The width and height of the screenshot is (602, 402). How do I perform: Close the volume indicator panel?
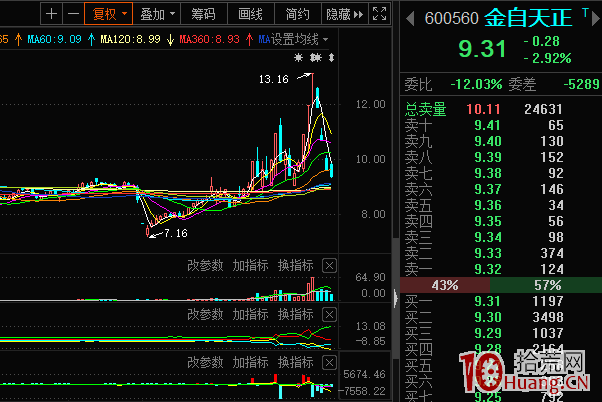click(x=329, y=265)
